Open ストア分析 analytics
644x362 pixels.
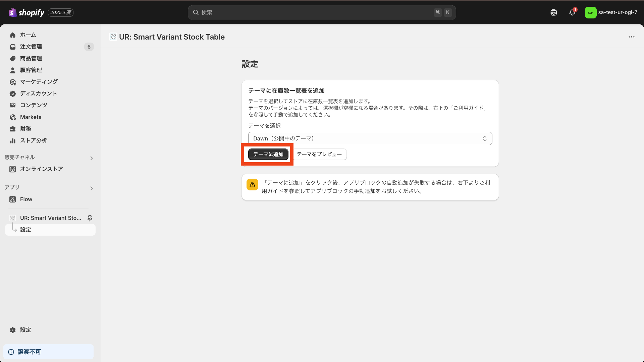[x=33, y=140]
